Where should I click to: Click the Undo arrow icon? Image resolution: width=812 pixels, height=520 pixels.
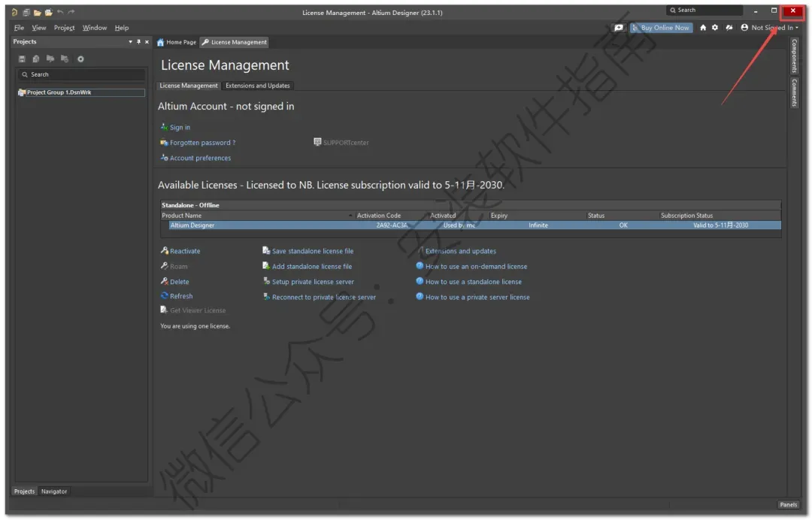[x=60, y=12]
